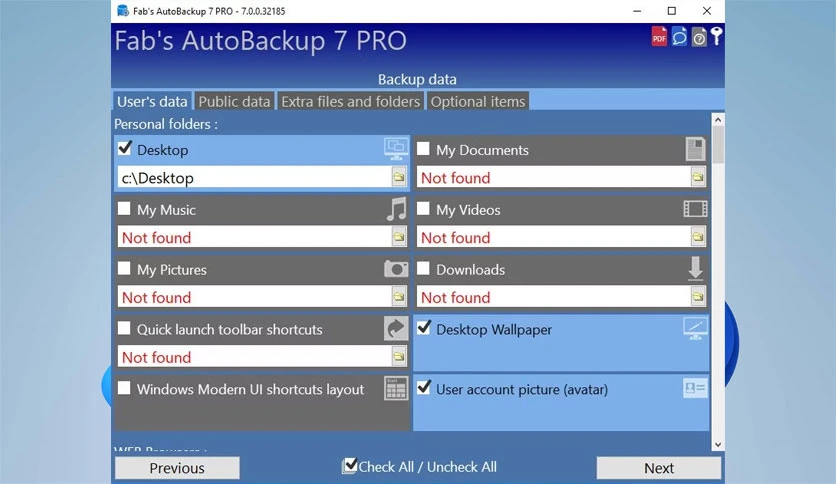Click the Windows Modern UI layout grid icon
Screen dimensions: 836x484
[396, 388]
